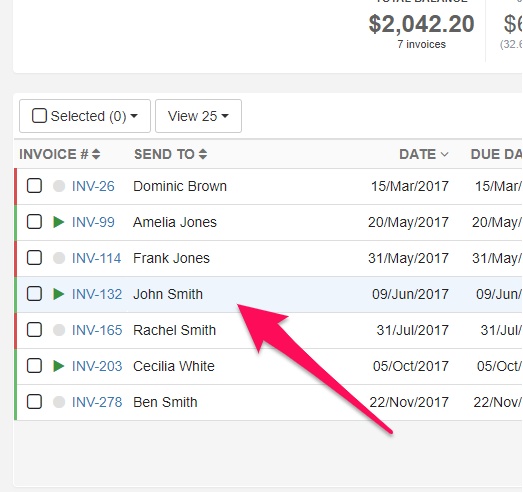Tick checkbox for Dominic Brown invoice
This screenshot has height=493, width=523.
34,186
